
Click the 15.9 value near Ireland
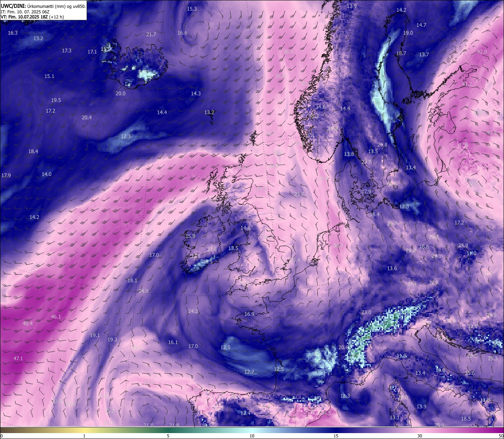pos(190,236)
